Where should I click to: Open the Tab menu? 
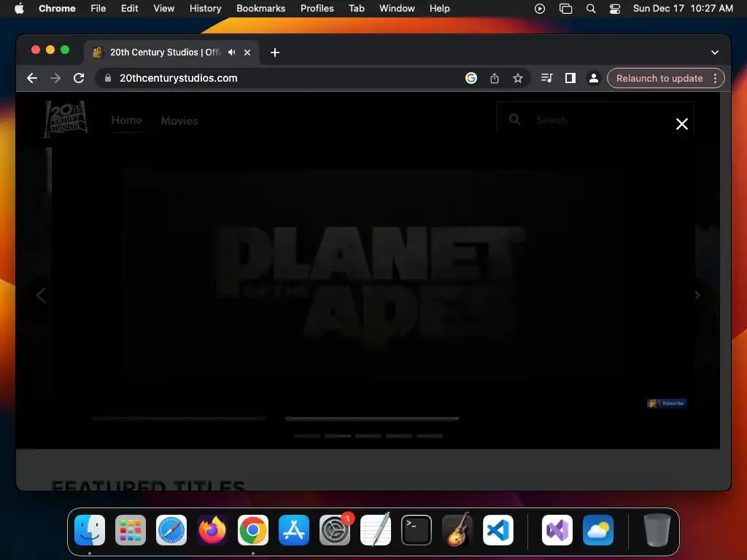pos(356,8)
